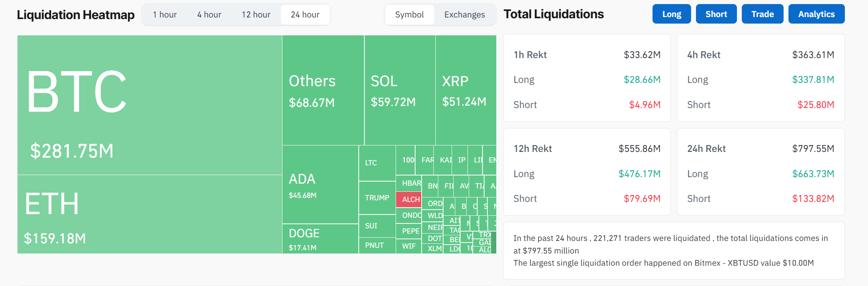Switch heatmap view to Symbol

(x=409, y=15)
